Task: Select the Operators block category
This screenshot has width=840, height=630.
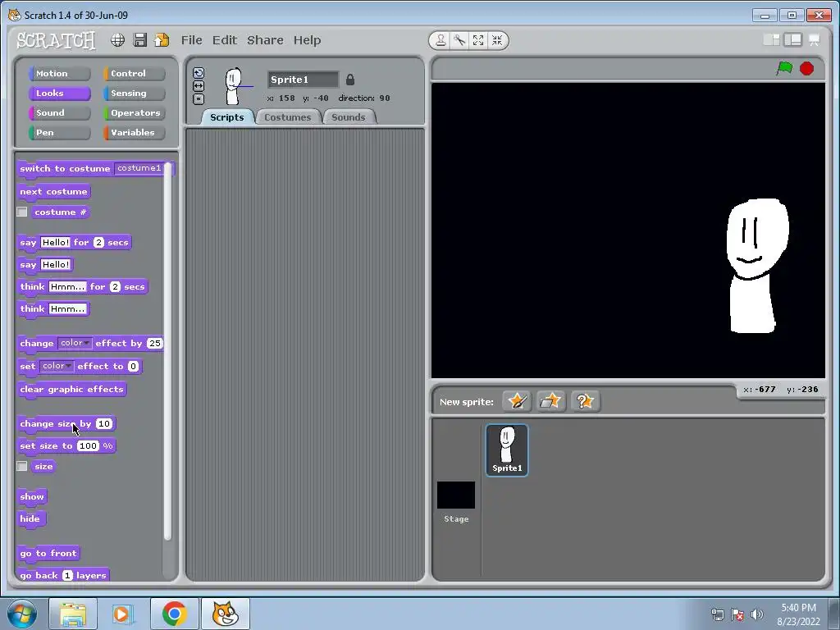Action: [x=135, y=113]
